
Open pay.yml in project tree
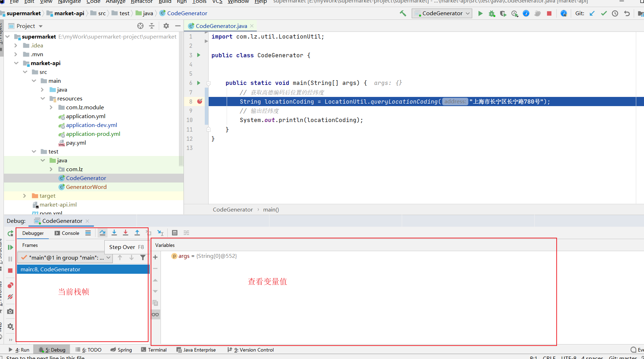[76, 143]
